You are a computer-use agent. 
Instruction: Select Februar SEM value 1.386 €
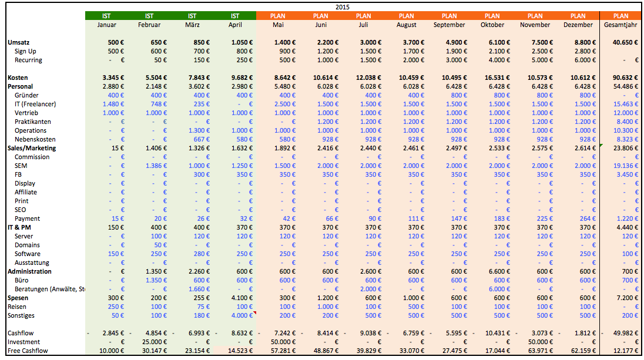tap(156, 166)
